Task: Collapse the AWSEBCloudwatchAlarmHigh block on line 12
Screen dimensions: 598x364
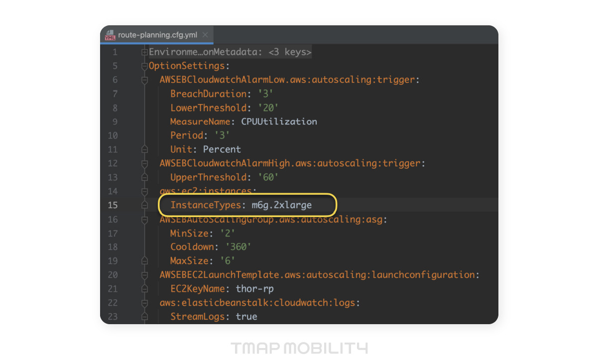Action: point(145,163)
